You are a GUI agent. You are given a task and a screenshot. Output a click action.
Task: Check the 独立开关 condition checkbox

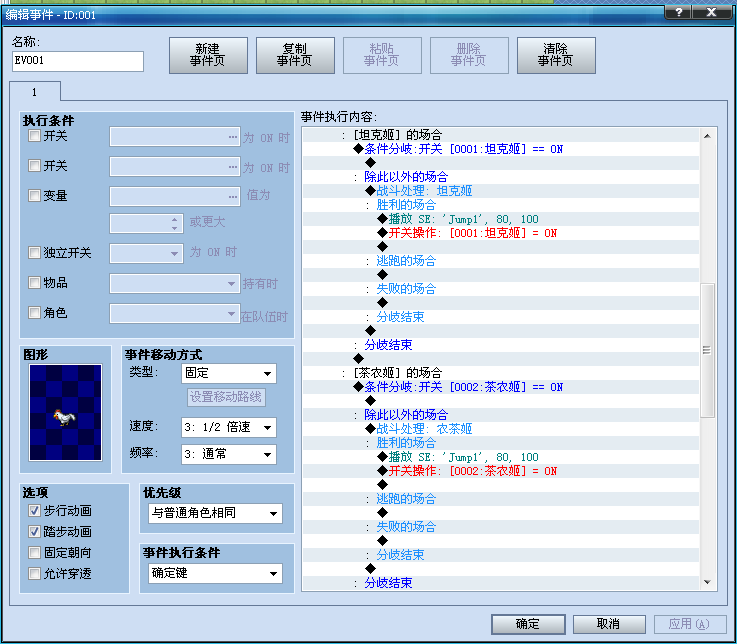pyautogui.click(x=34, y=253)
